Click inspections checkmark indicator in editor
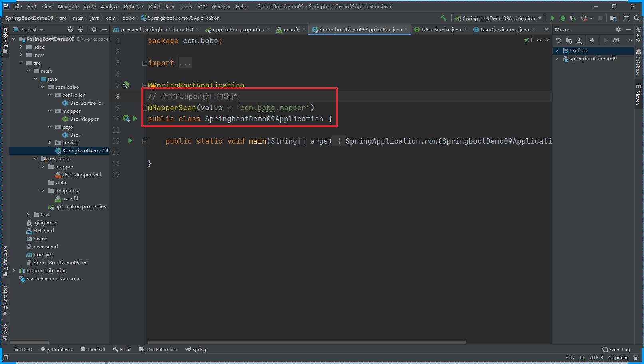This screenshot has height=364, width=644. point(528,40)
